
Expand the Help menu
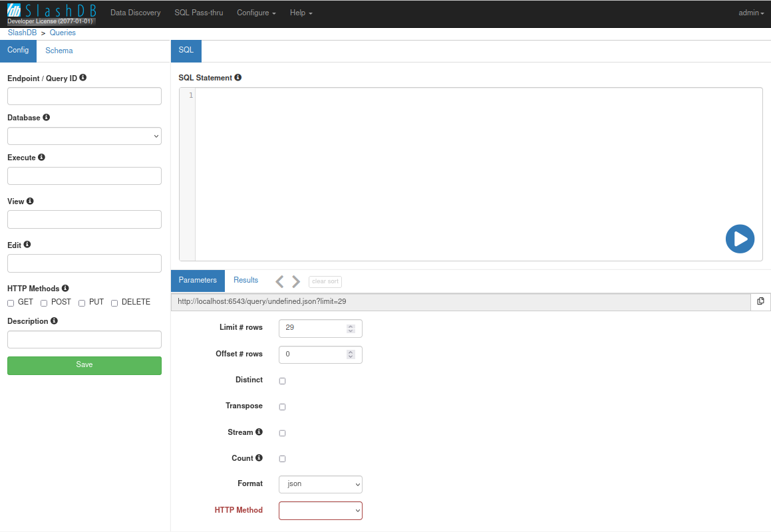[301, 13]
